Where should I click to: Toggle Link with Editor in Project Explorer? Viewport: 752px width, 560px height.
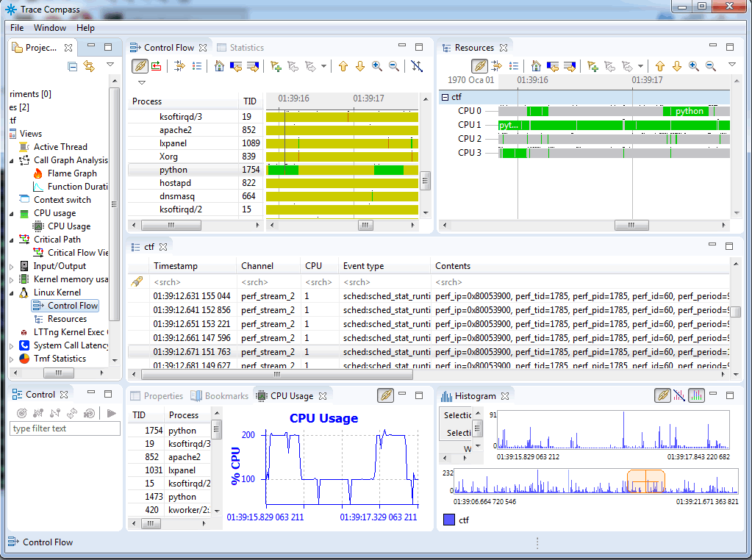(x=89, y=66)
